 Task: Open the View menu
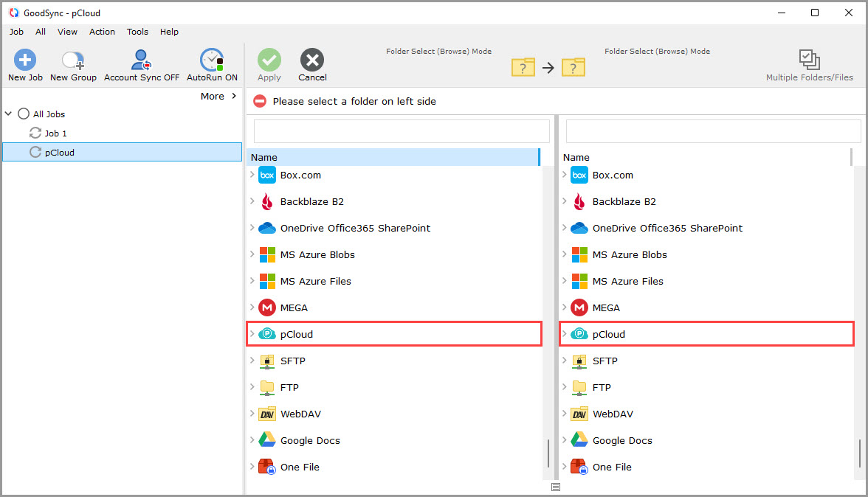68,32
